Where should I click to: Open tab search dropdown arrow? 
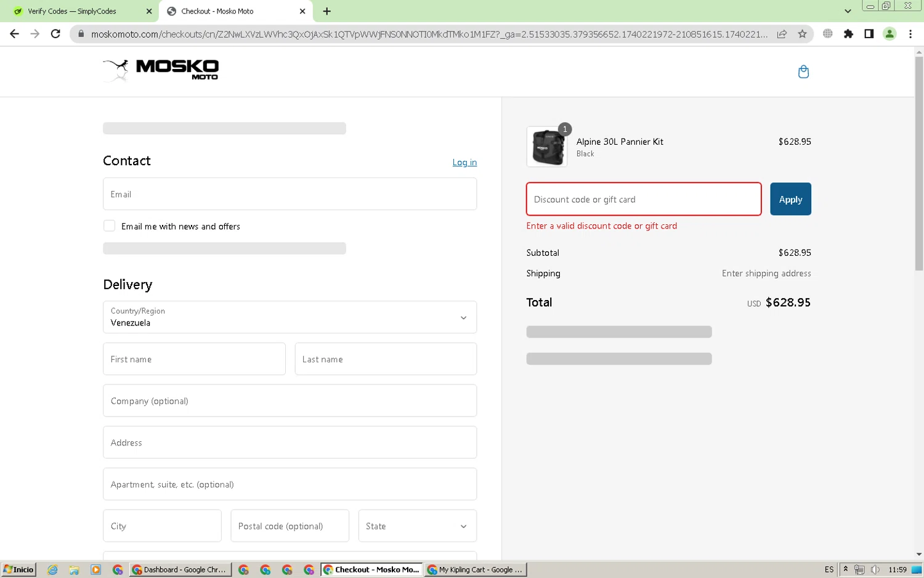[848, 11]
